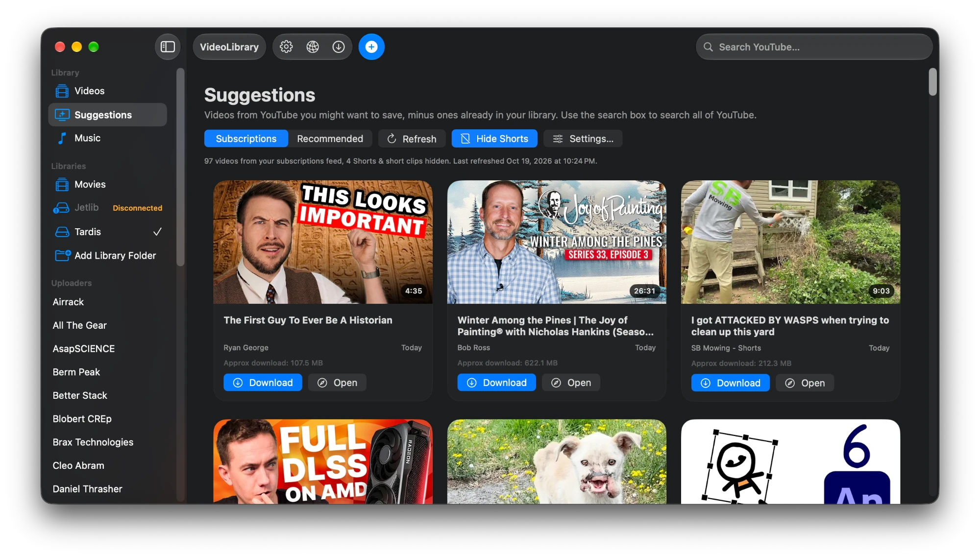980x558 pixels.
Task: Open the Bob Ross video
Action: [571, 383]
